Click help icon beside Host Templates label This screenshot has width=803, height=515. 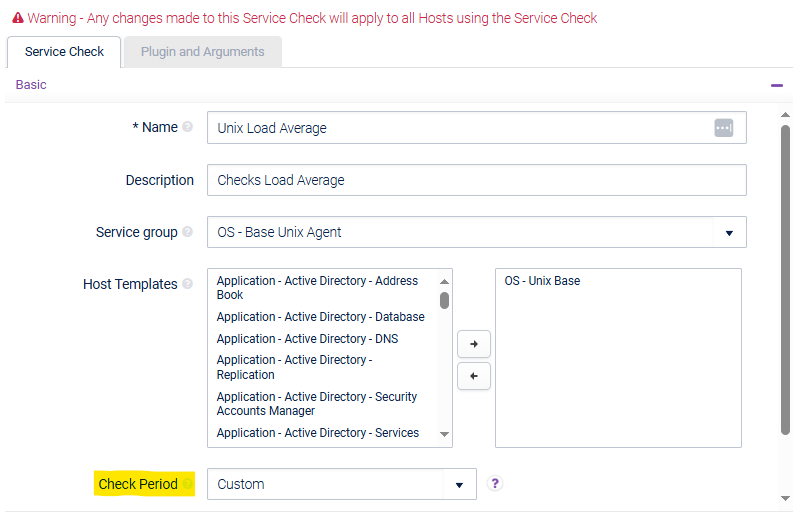click(188, 284)
